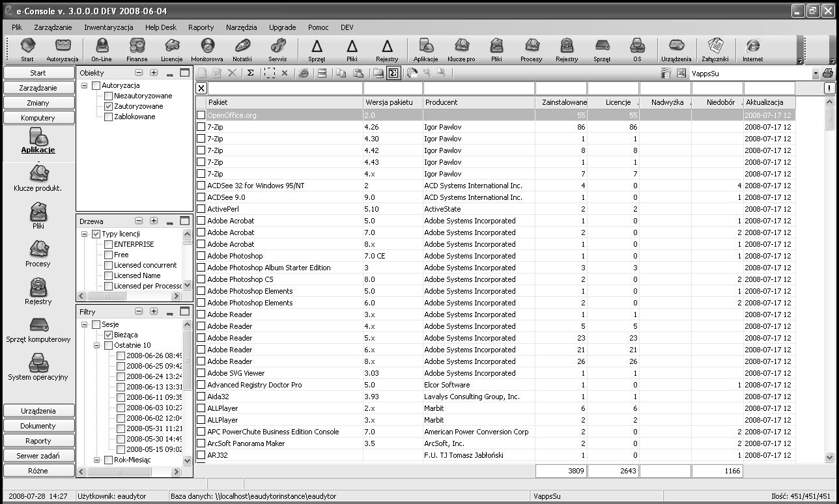The width and height of the screenshot is (839, 504).
Task: Click the plain Sigma sum icon
Action: [x=250, y=73]
